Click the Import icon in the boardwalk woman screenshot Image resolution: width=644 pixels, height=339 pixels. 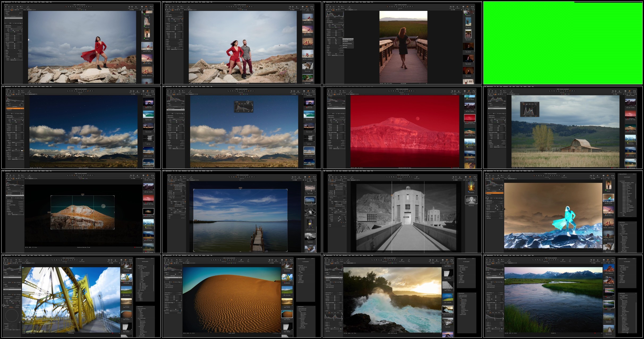[327, 7]
